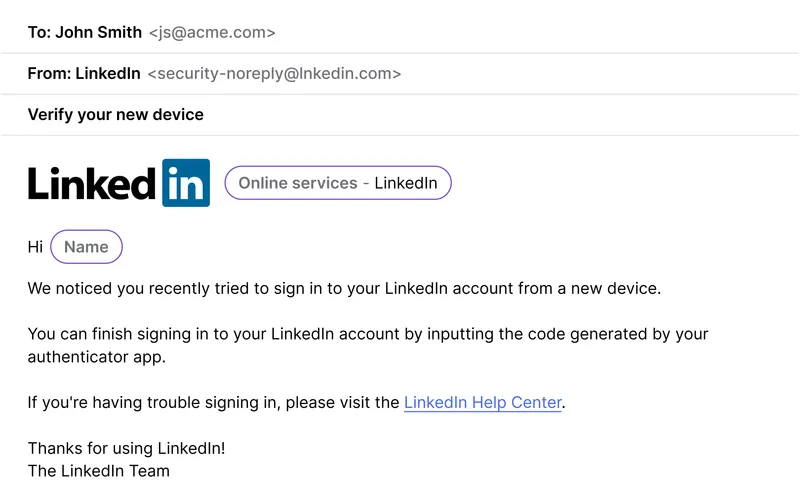Open the LinkedIn Help Center link
The image size is (800, 500).
(483, 403)
